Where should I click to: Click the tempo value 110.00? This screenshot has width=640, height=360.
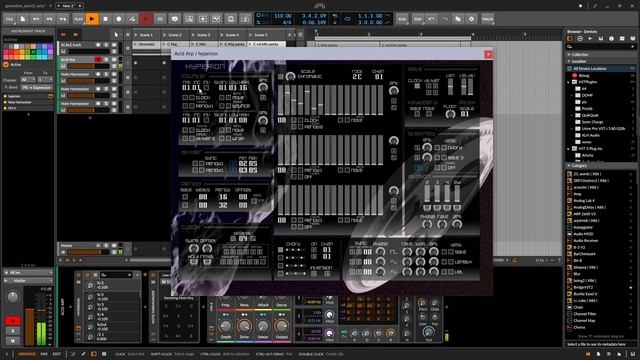coord(282,16)
